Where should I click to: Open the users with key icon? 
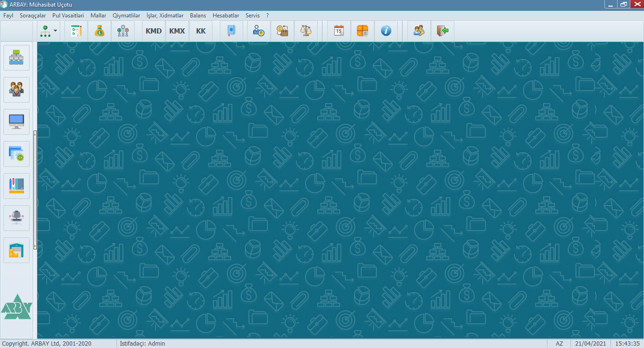pyautogui.click(x=419, y=31)
